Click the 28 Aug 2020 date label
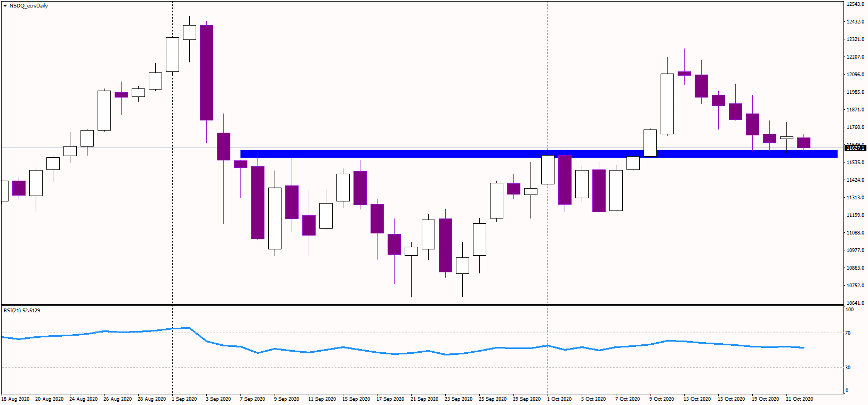 pyautogui.click(x=152, y=399)
